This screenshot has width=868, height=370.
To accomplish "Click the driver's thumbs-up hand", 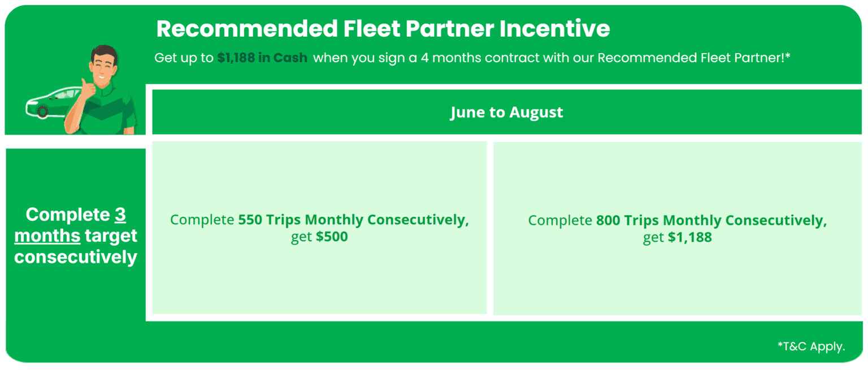I will tap(87, 89).
